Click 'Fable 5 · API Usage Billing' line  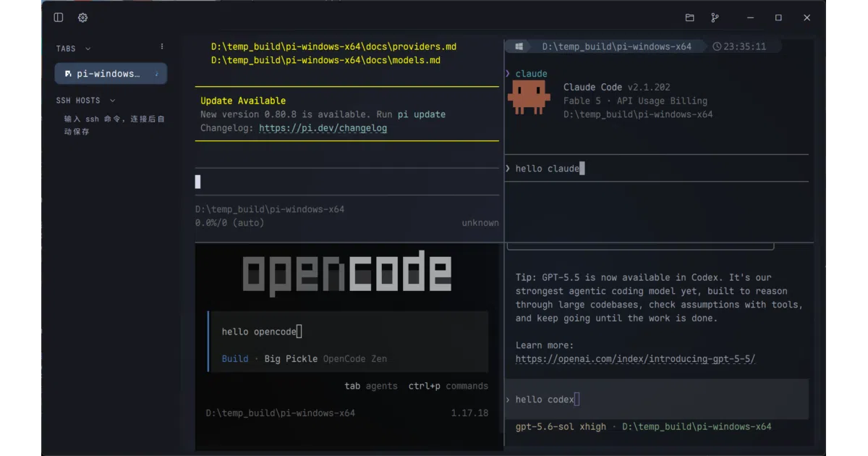636,101
